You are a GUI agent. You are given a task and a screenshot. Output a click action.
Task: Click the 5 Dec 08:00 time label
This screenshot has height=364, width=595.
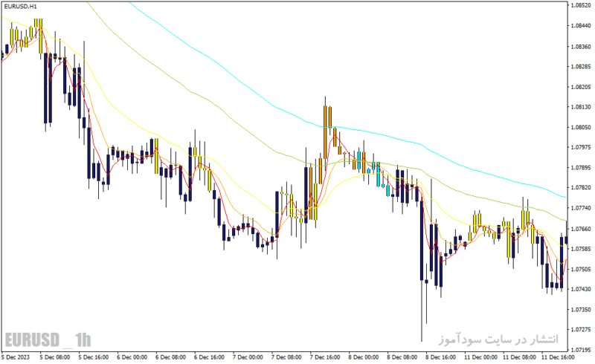(x=54, y=357)
